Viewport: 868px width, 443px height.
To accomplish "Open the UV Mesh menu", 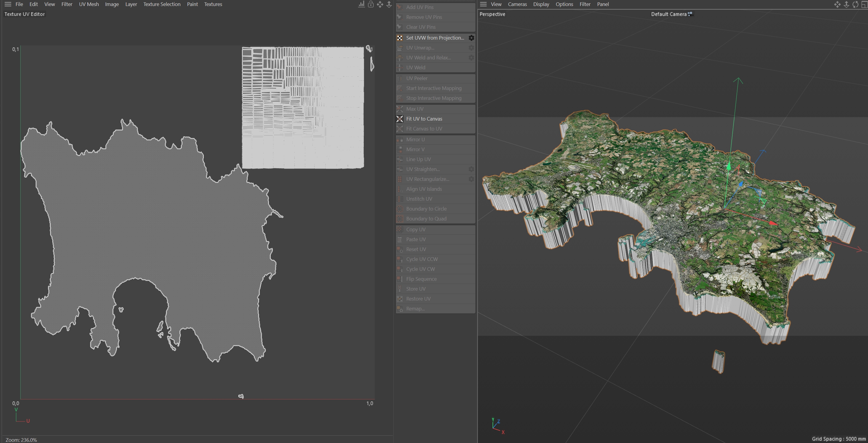I will pyautogui.click(x=89, y=4).
